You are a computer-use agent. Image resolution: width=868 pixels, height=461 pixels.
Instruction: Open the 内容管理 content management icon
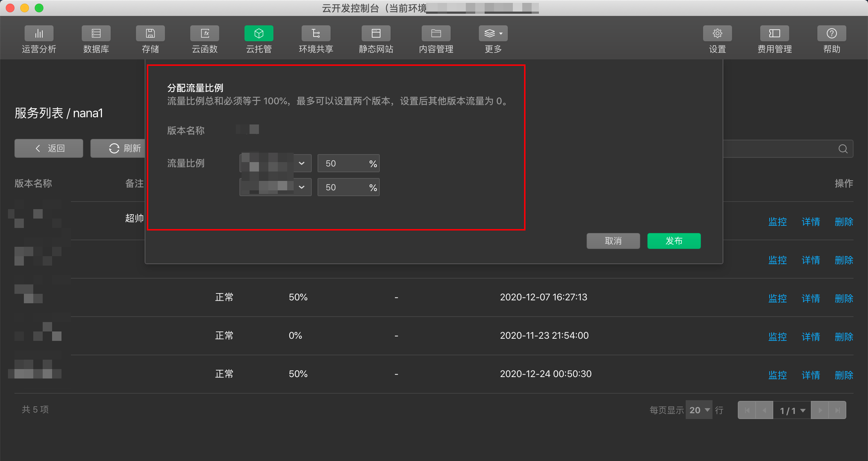click(436, 34)
